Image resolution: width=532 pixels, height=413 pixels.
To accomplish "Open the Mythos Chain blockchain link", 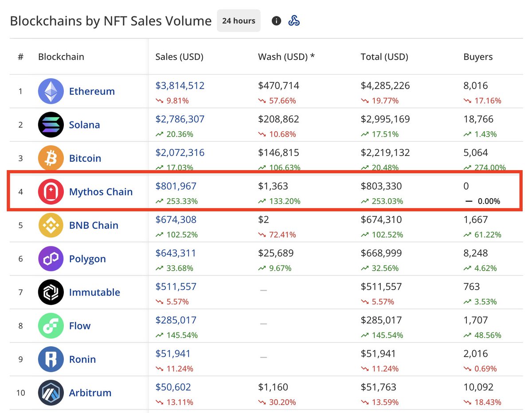I will [101, 191].
